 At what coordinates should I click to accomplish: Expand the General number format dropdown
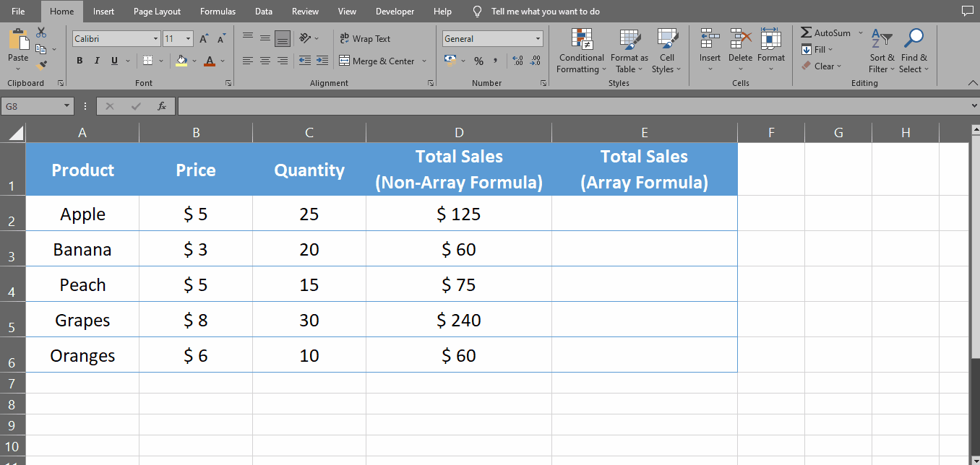click(538, 38)
